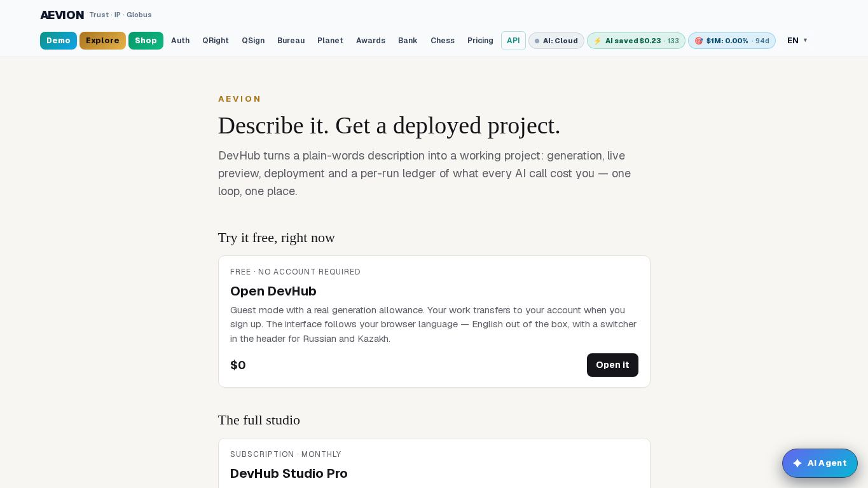Click the AEVION logo
The height and width of the screenshot is (488, 868).
pyautogui.click(x=62, y=15)
